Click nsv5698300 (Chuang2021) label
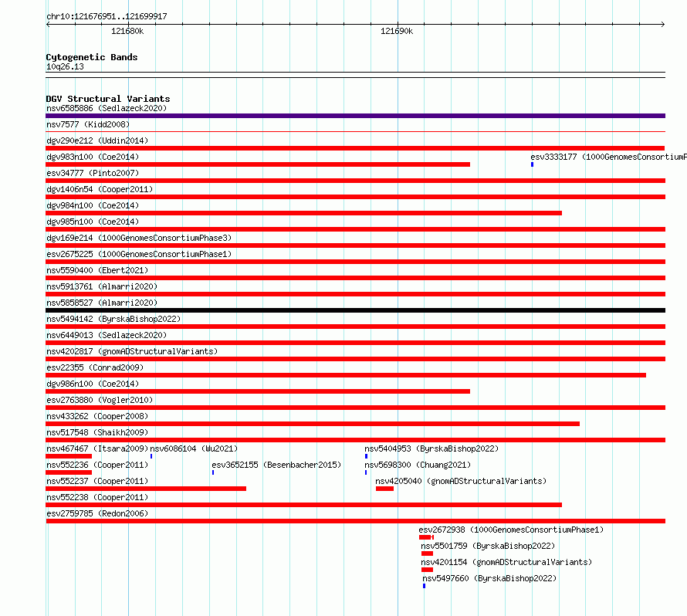Screen dimensions: 687x616 418,465
